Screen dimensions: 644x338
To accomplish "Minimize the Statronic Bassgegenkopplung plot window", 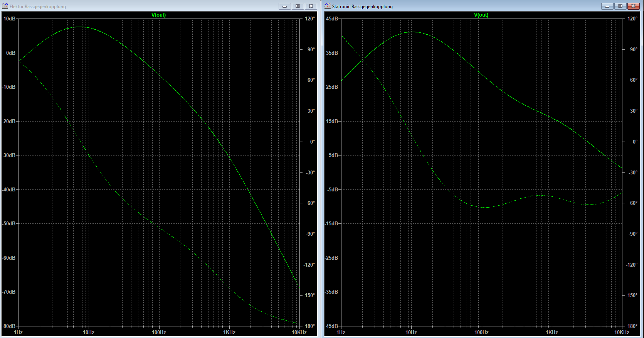I will [x=607, y=6].
